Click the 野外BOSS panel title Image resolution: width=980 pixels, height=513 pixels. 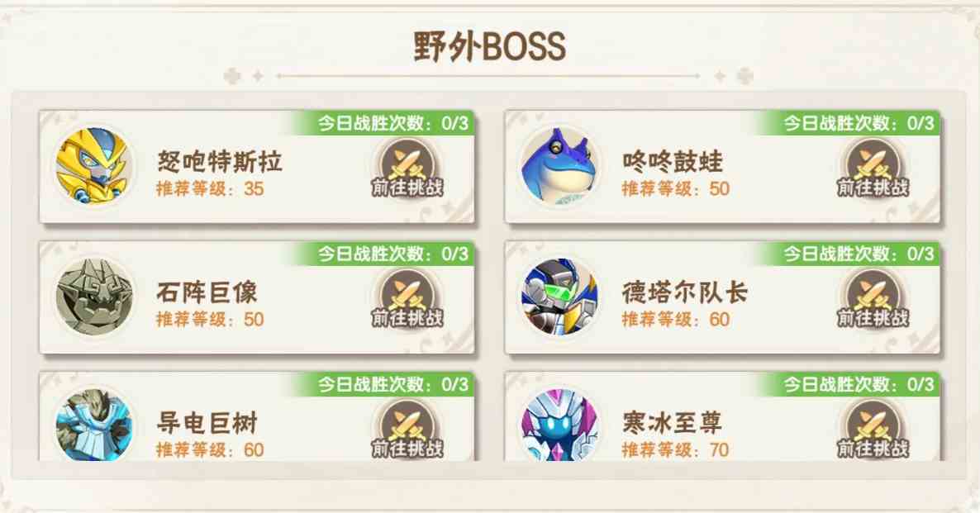click(490, 47)
